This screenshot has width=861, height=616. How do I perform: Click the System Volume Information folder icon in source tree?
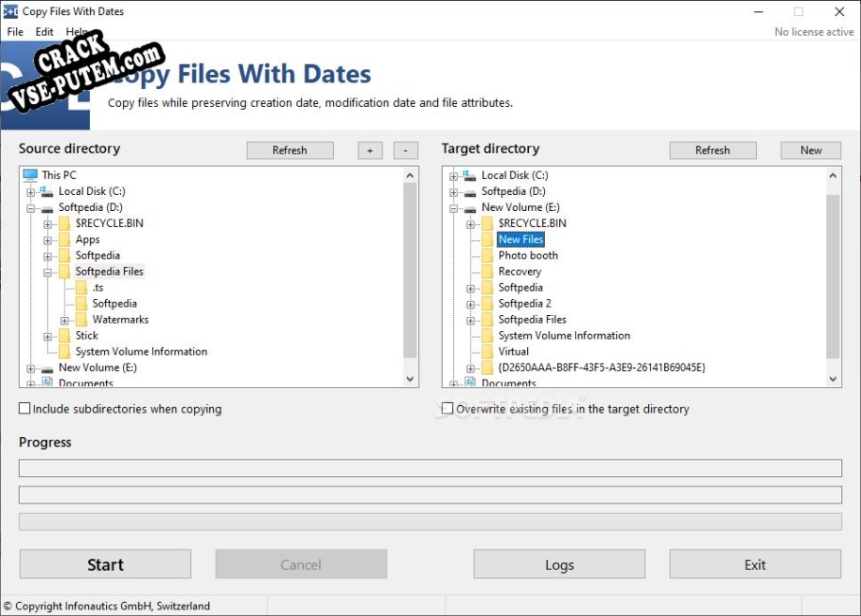point(64,352)
